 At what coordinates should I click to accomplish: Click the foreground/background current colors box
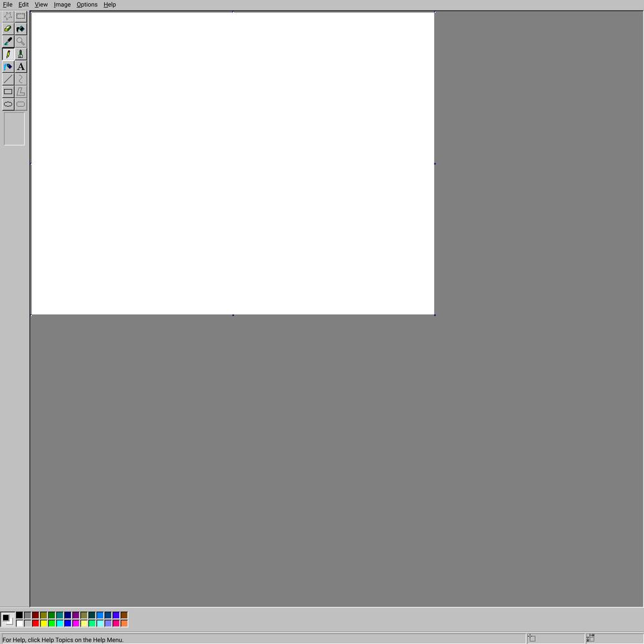(7, 619)
